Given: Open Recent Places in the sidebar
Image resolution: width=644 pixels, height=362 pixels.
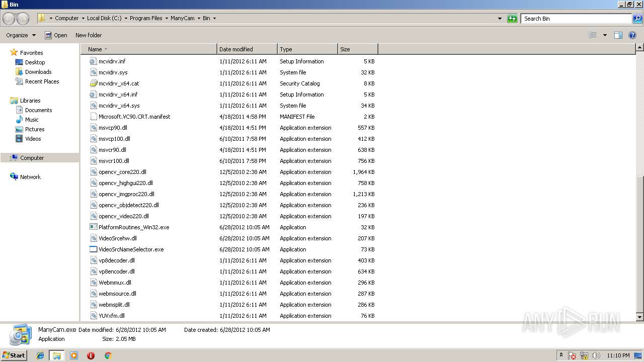Looking at the screenshot, I should click(x=42, y=81).
